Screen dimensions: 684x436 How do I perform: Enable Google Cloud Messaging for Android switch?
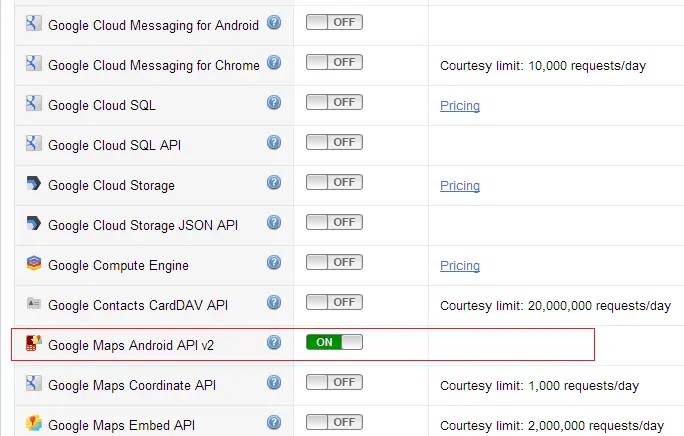click(334, 22)
